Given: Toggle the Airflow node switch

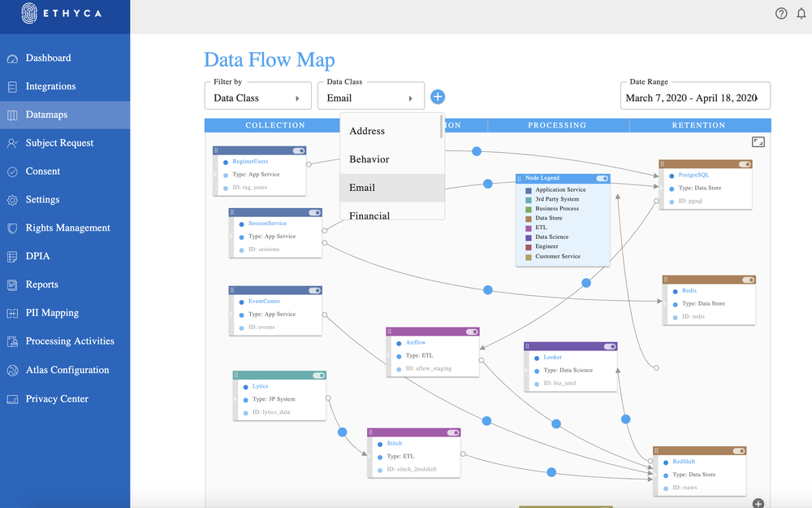Looking at the screenshot, I should (472, 332).
